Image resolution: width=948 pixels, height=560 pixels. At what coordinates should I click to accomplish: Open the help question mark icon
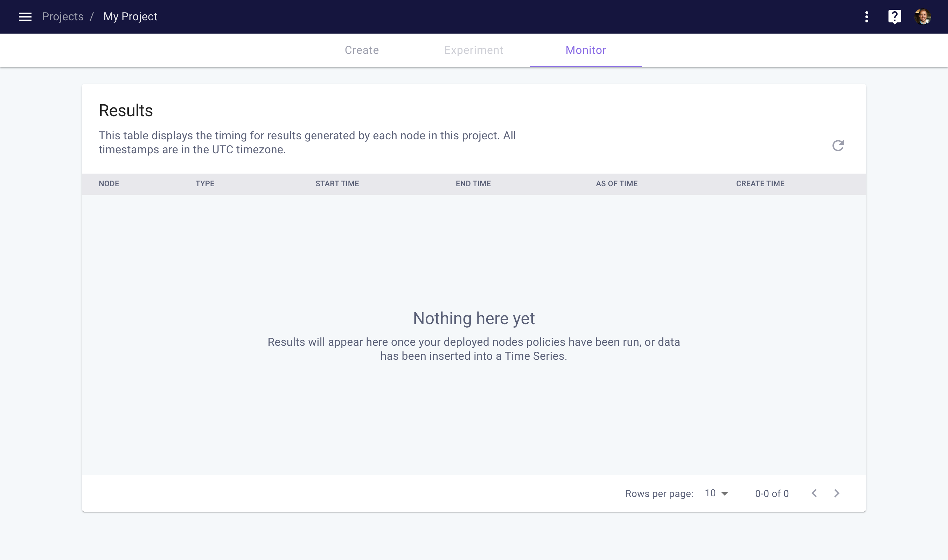click(x=894, y=16)
